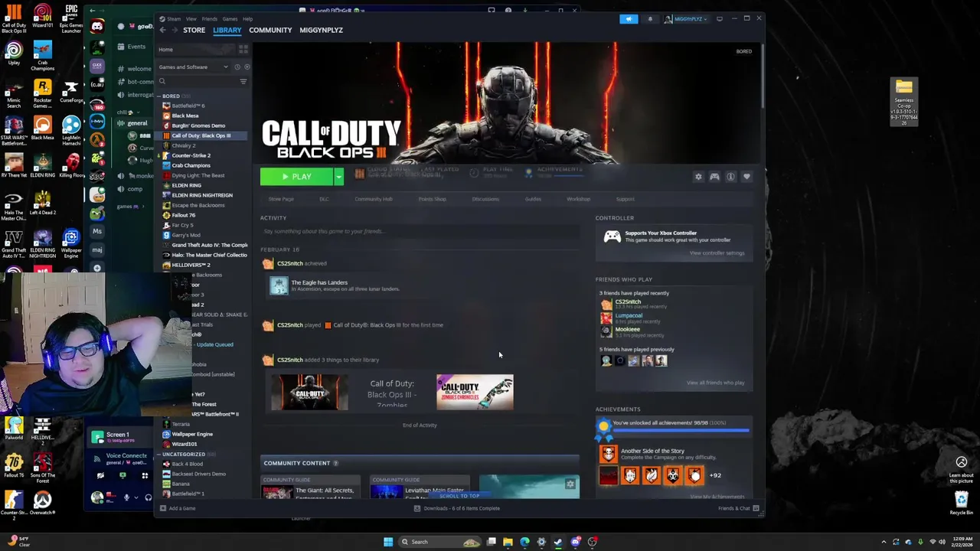Click SCROLL TO TOP button

coord(459,496)
